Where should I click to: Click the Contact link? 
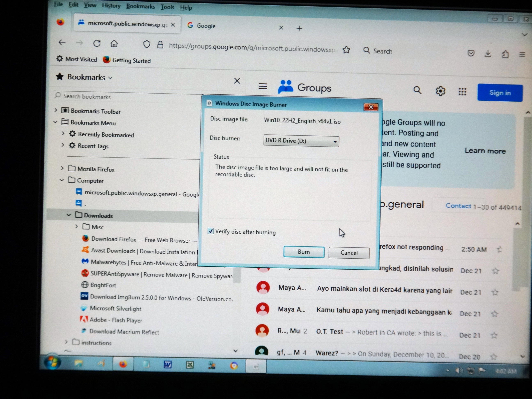[x=458, y=206]
